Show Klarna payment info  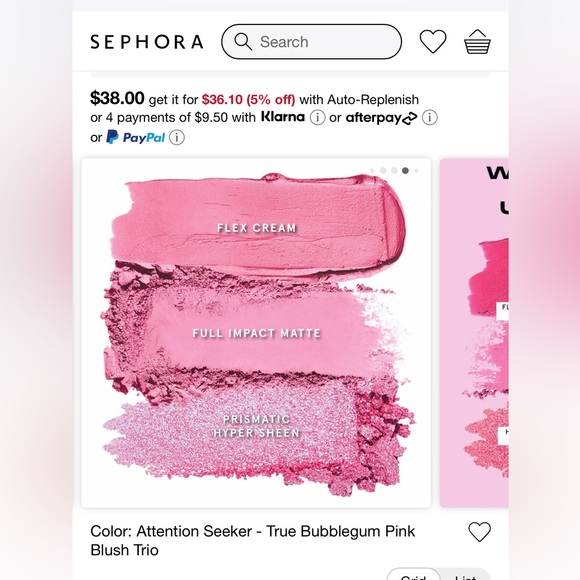click(317, 118)
